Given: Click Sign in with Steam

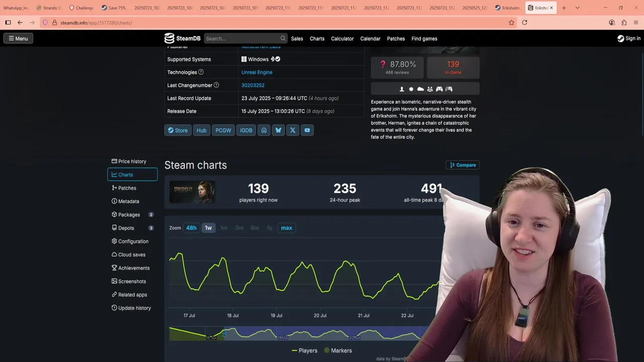Looking at the screenshot, I should coord(629,38).
